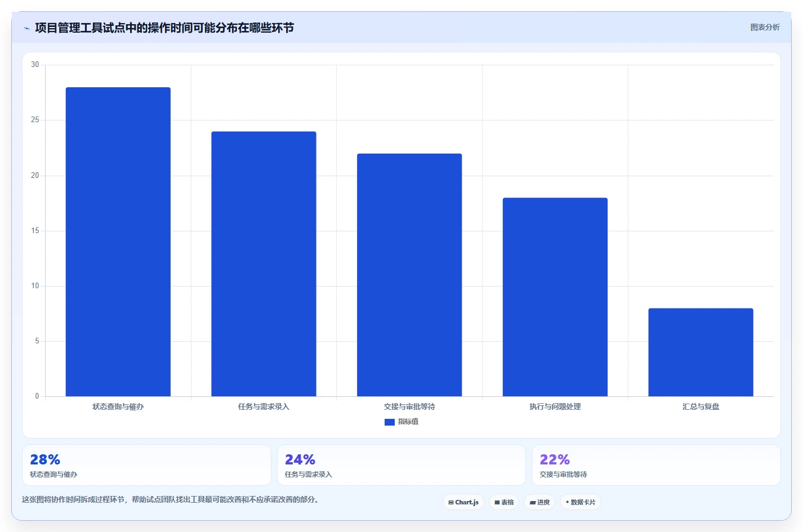Click y-axis value 20
The width and height of the screenshot is (803, 532).
click(35, 176)
